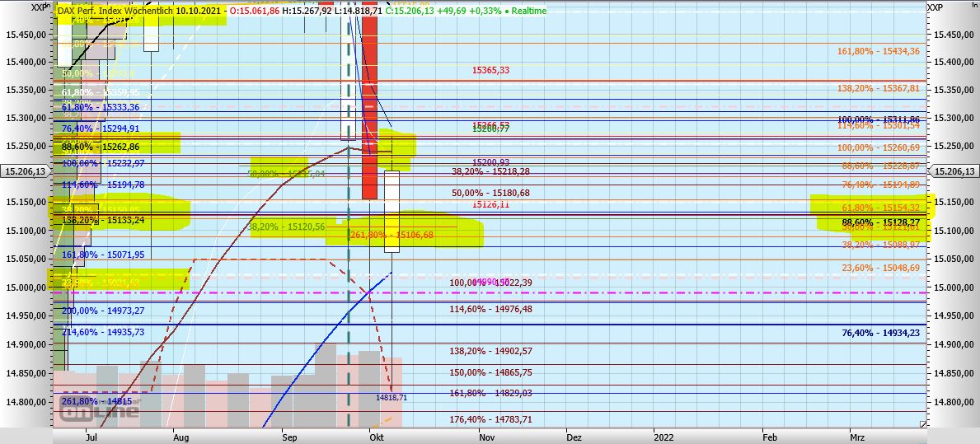Image resolution: width=980 pixels, height=444 pixels.
Task: Select the 114,60% - 14976,48 label
Action: (490, 308)
